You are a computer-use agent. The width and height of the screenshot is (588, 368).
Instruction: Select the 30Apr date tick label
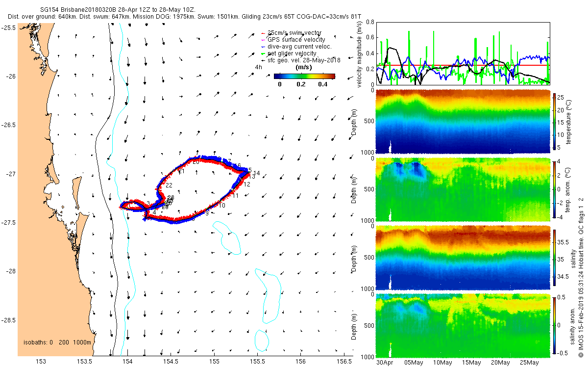(x=385, y=363)
